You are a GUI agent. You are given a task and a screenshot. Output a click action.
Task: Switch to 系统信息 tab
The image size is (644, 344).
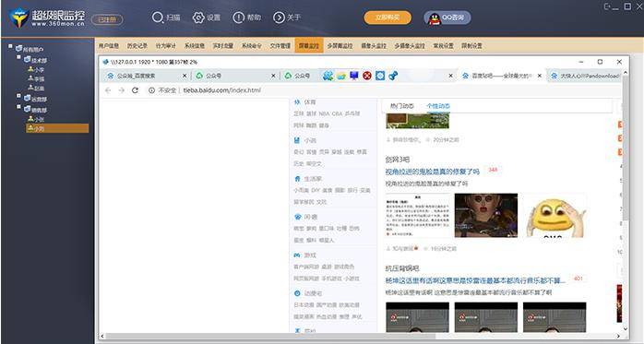point(195,45)
